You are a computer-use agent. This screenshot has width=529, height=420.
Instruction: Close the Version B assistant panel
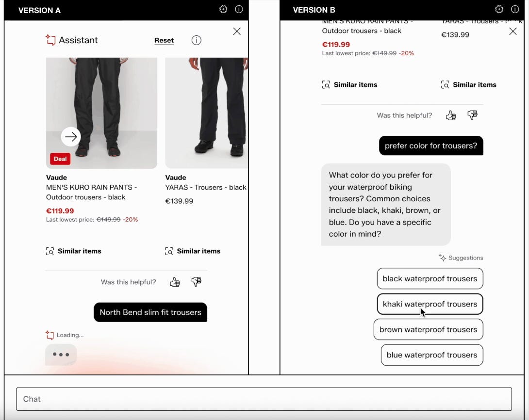pyautogui.click(x=513, y=32)
